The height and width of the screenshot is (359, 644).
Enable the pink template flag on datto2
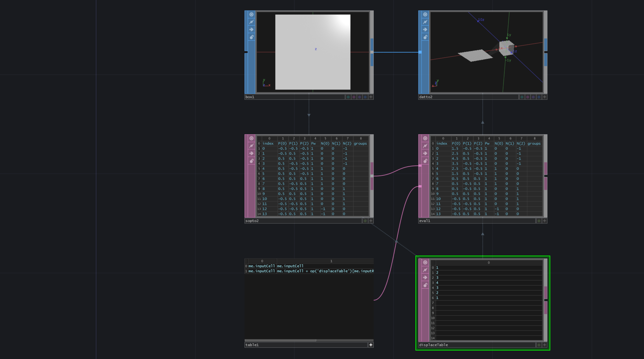tap(528, 97)
